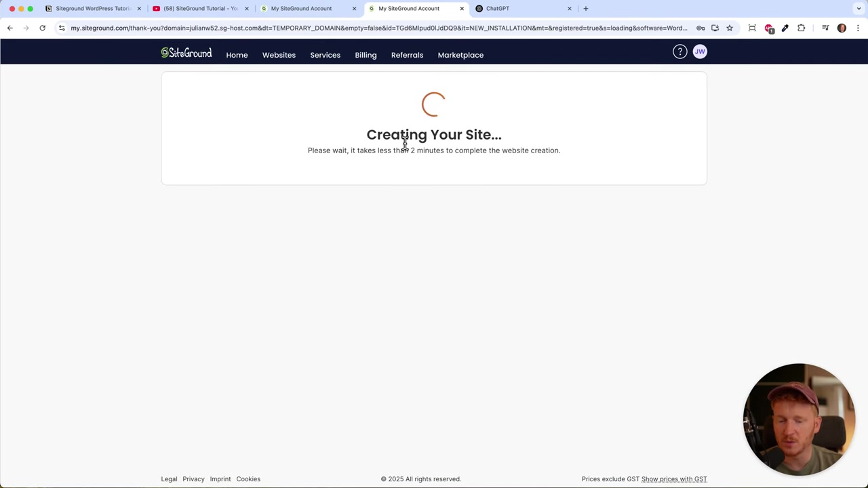Viewport: 868px width, 488px height.
Task: Go back with the browser back arrow
Action: 9,28
